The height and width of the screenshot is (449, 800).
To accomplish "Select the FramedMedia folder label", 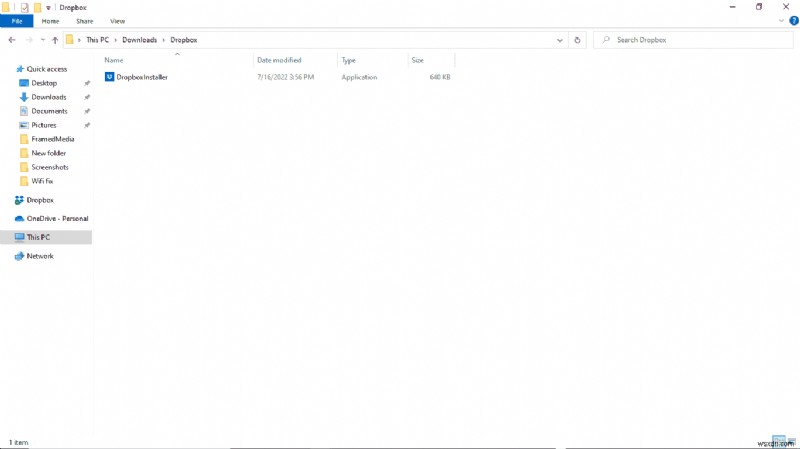I will coord(53,139).
